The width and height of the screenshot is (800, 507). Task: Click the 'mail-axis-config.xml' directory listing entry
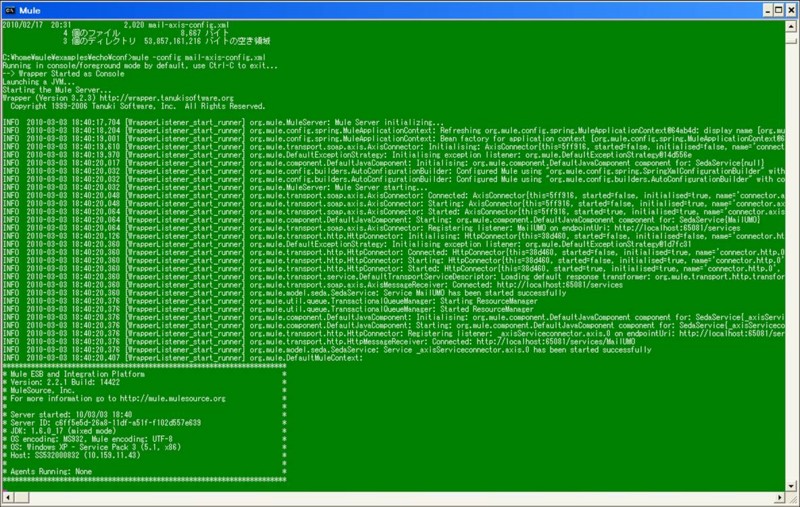116,24
